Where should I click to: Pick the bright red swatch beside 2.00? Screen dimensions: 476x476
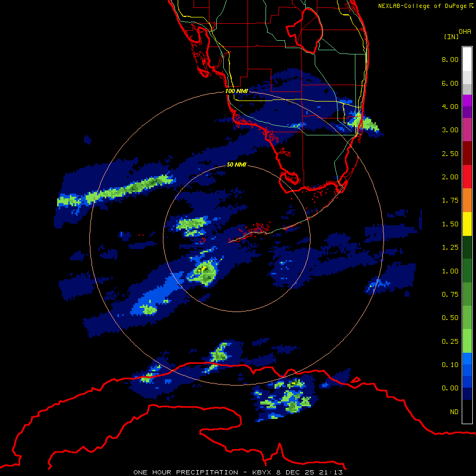467,177
